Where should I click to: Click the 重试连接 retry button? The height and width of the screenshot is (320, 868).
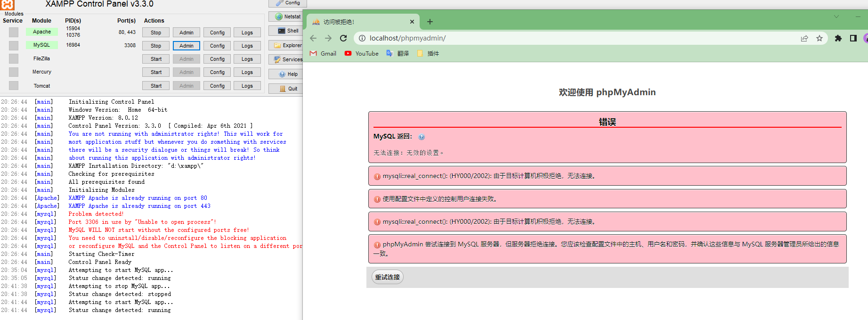pos(387,277)
